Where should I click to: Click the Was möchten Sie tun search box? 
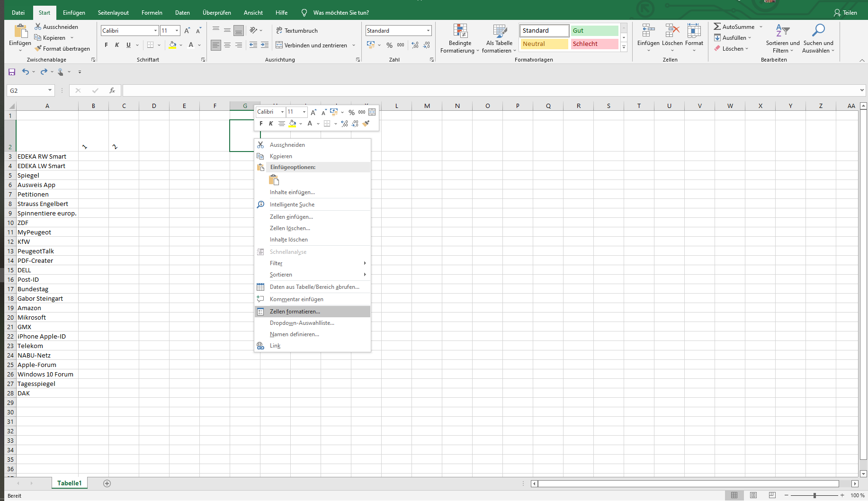click(x=341, y=13)
